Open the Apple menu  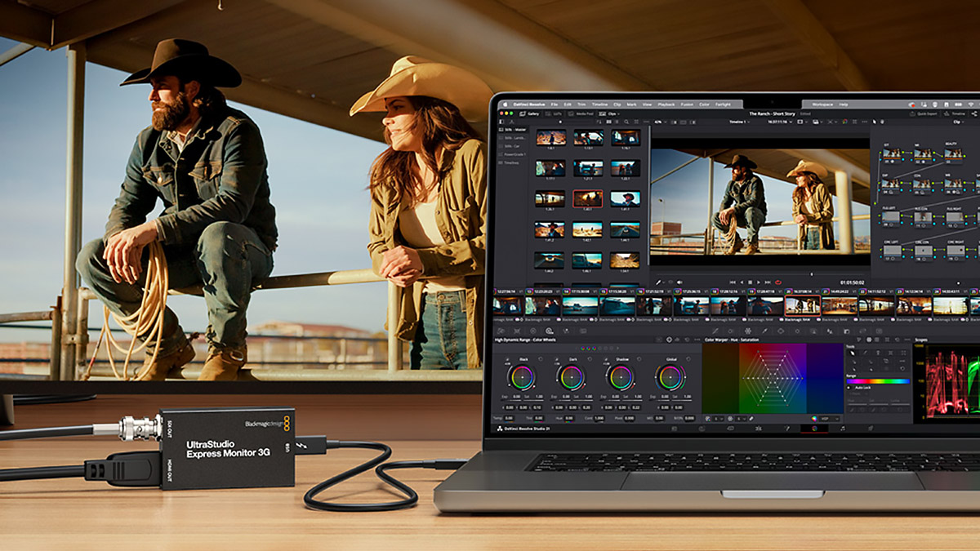coord(506,104)
